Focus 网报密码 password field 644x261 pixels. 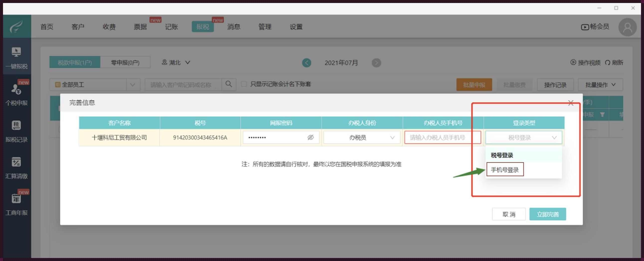click(281, 137)
